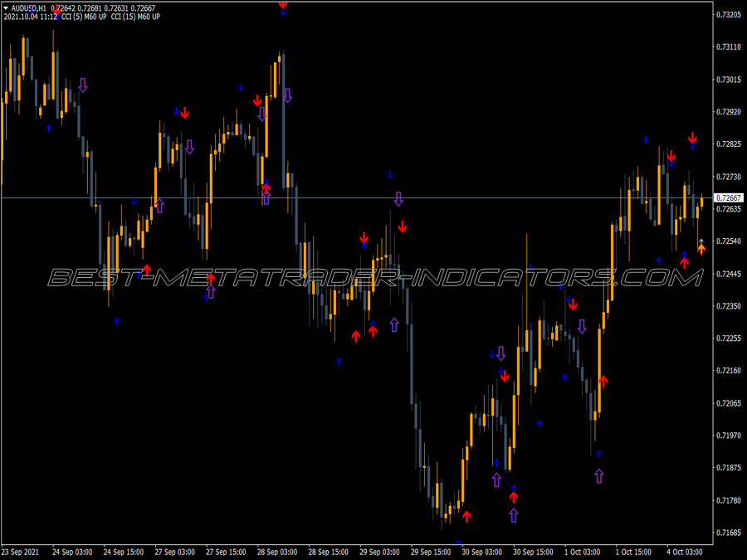Click the 27 Sep 03:00 time label
The width and height of the screenshot is (747, 560).
click(174, 553)
